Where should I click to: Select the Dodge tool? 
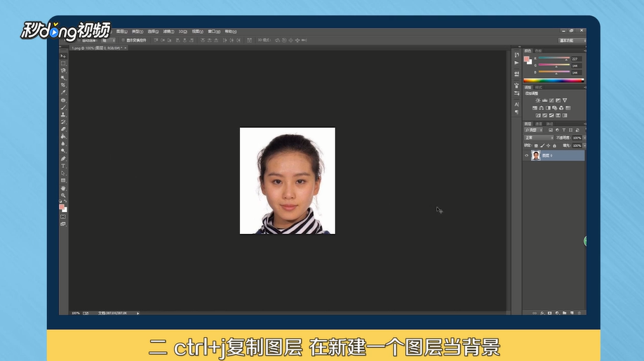coord(63,151)
